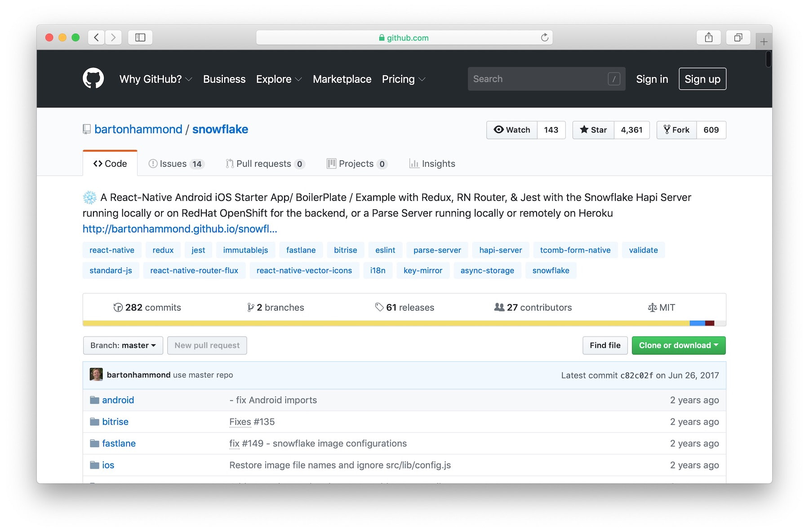Open the latest commit c82c02f link

click(x=636, y=375)
